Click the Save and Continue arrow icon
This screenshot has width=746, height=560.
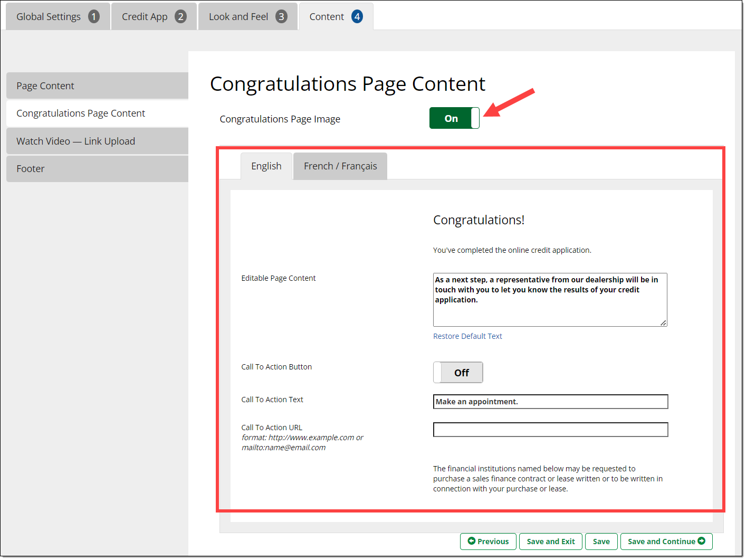pos(702,541)
